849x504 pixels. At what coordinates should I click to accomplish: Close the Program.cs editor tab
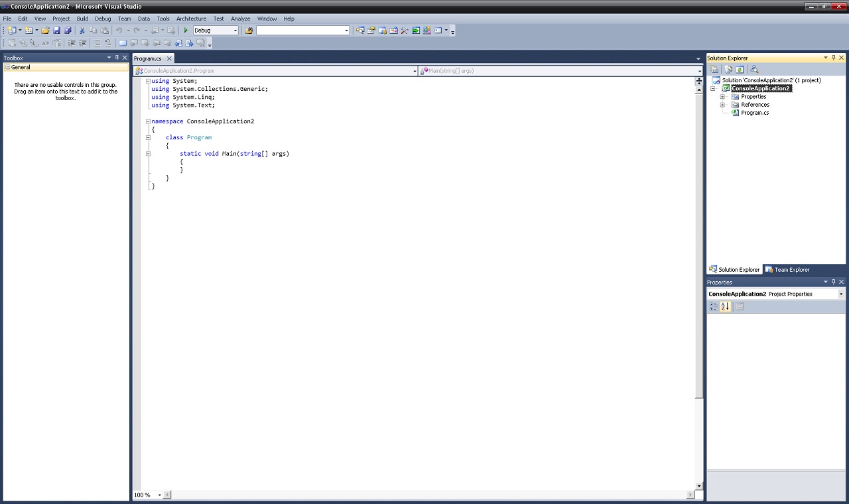click(x=169, y=58)
